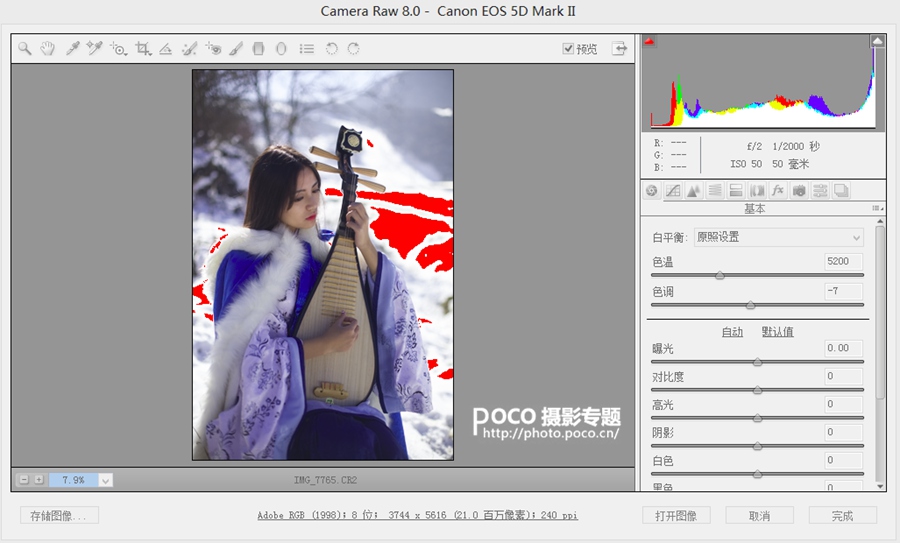Click the 色调 tint slider handle
This screenshot has width=900, height=543.
click(750, 305)
